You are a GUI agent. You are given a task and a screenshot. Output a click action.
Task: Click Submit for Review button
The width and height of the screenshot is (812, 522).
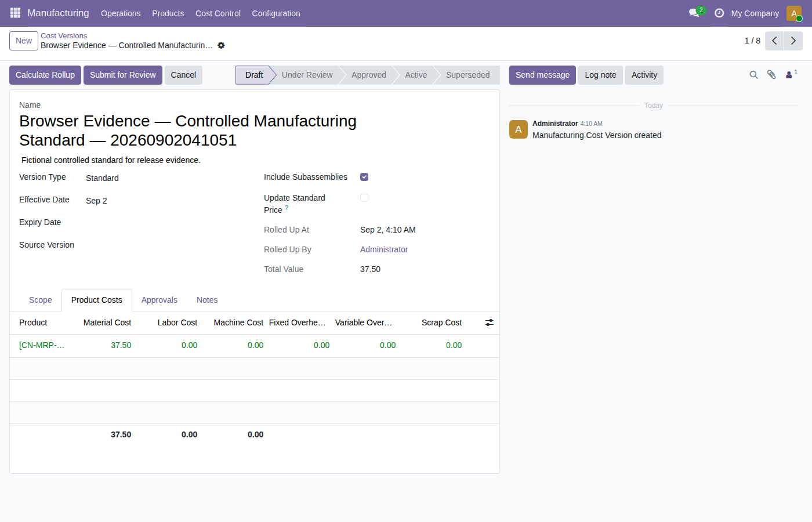click(x=123, y=75)
